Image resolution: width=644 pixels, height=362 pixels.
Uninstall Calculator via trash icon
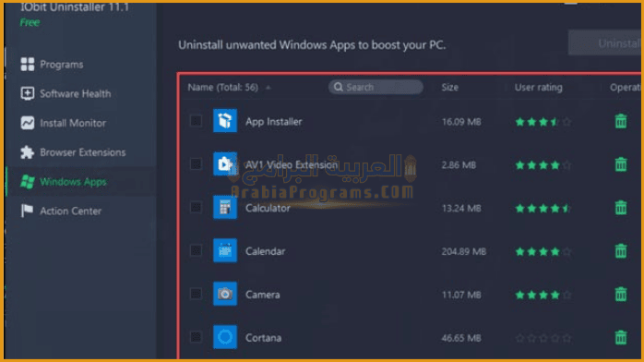point(621,208)
